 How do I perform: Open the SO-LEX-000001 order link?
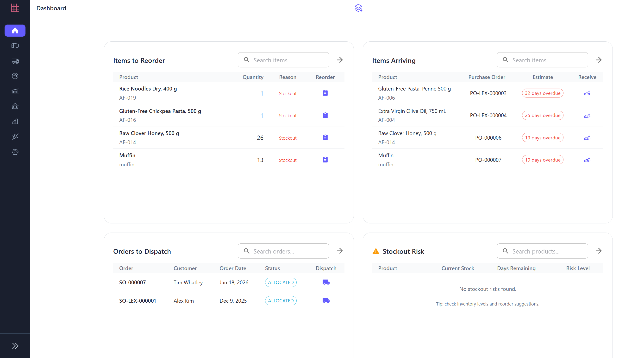coord(138,301)
